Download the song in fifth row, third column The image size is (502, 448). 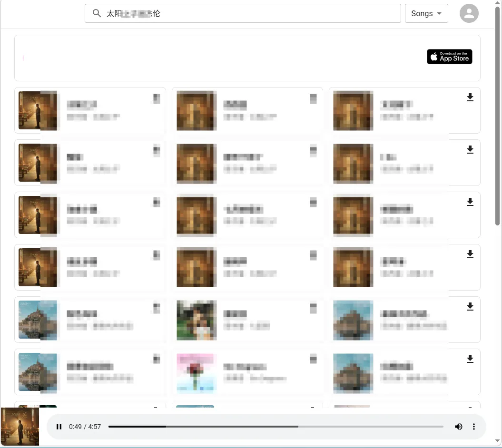coord(470,307)
